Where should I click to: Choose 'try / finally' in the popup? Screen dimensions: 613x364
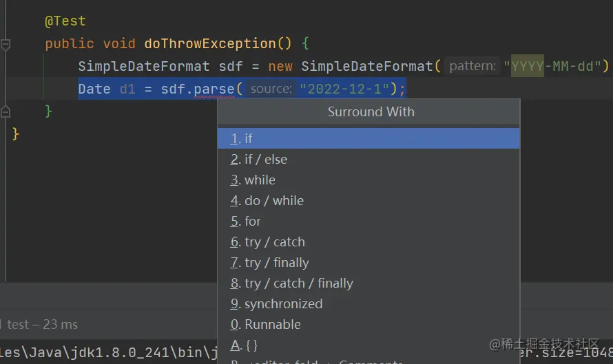pyautogui.click(x=368, y=262)
